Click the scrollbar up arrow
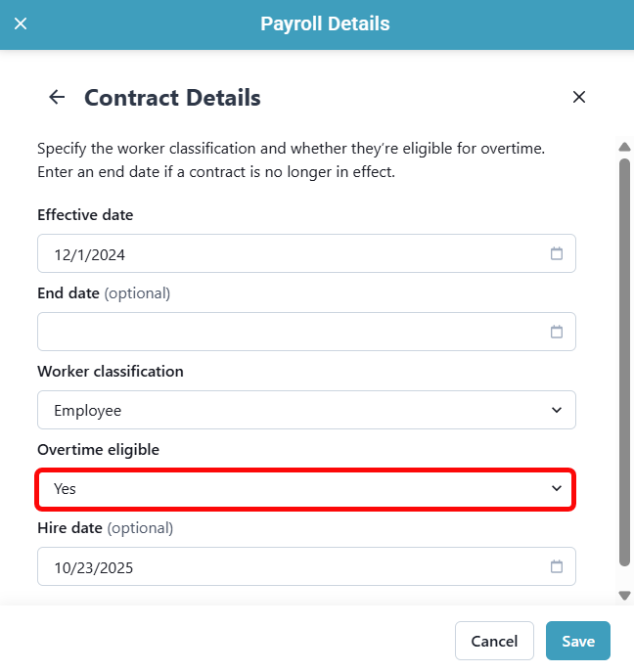Screen dimensions: 634x672 pyautogui.click(x=624, y=148)
